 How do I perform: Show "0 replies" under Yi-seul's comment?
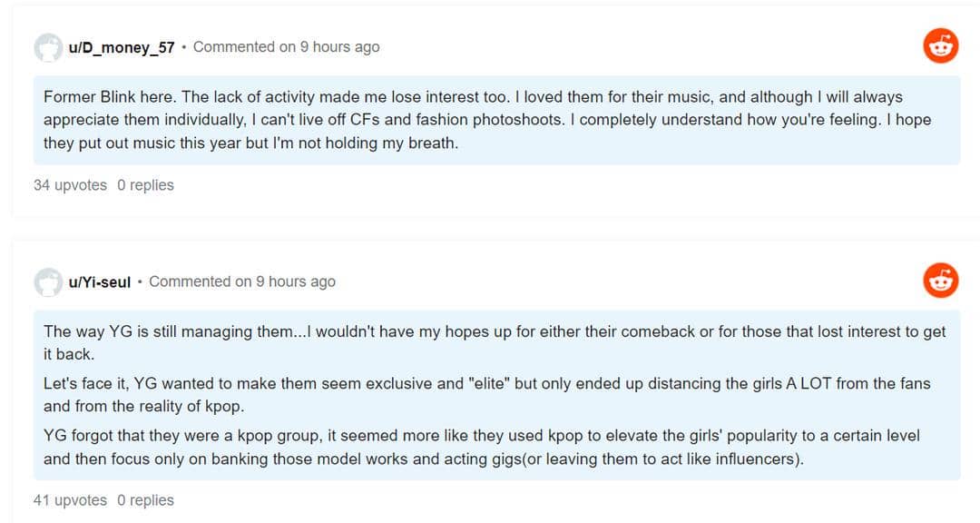click(145, 500)
